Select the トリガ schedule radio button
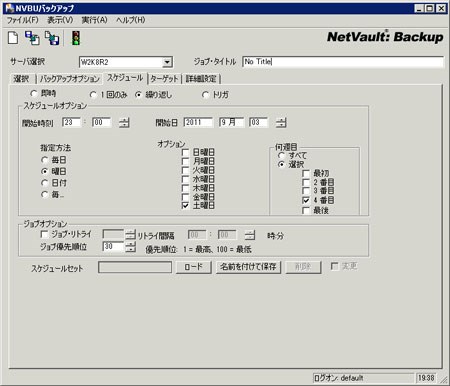The image size is (450, 386). tap(205, 95)
